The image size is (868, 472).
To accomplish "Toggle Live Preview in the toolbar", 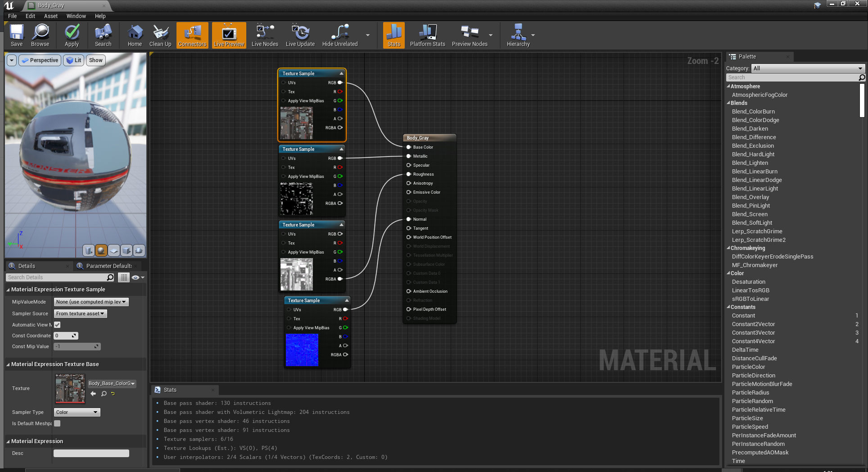I will coord(229,35).
